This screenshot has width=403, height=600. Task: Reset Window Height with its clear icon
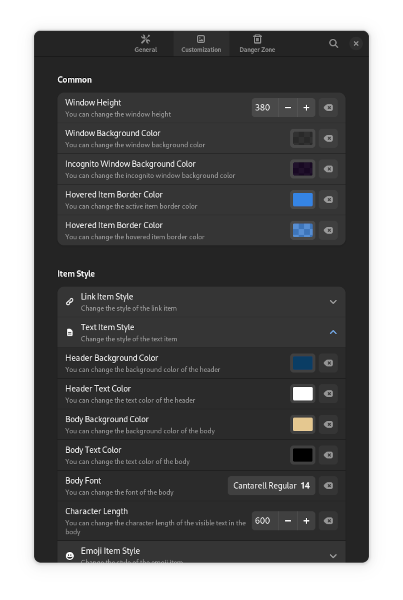coord(328,108)
